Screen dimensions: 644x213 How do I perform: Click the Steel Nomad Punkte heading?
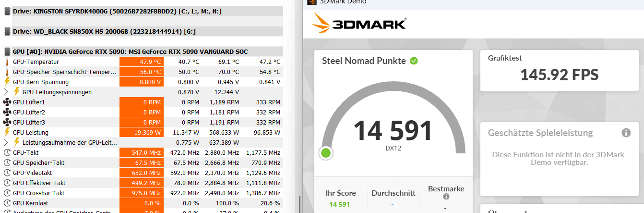(364, 61)
